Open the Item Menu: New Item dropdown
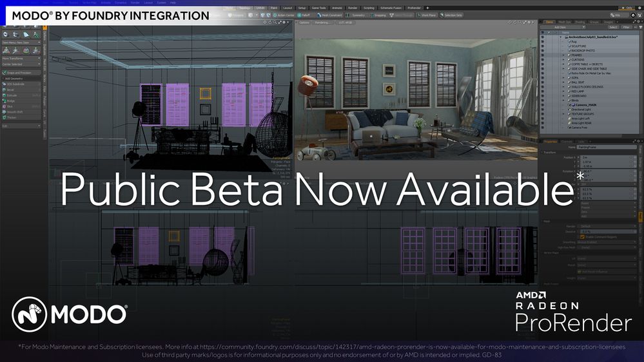Viewport: 644px width, 362px height. click(x=21, y=43)
